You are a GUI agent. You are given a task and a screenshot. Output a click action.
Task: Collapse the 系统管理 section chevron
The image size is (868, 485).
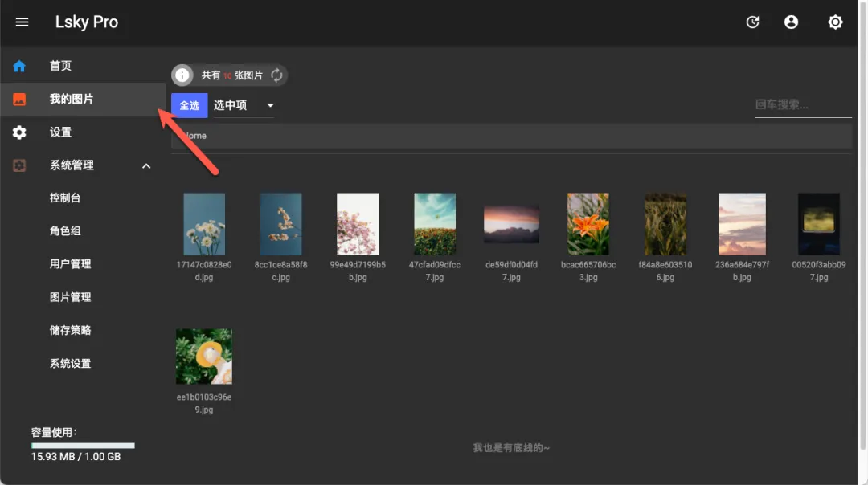click(146, 166)
